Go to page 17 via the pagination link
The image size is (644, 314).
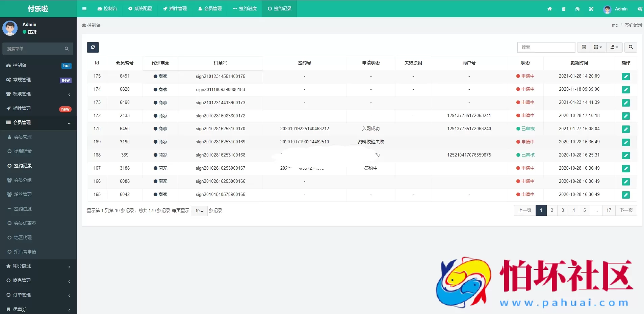(608, 210)
